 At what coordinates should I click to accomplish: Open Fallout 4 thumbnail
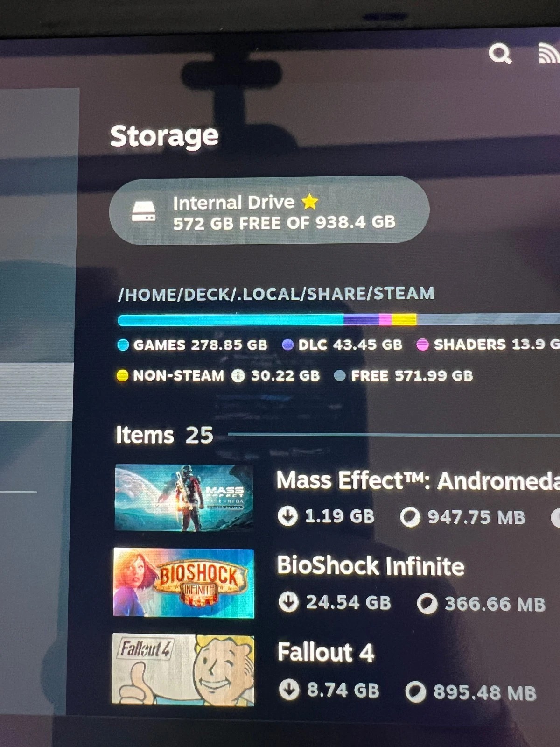(x=183, y=669)
